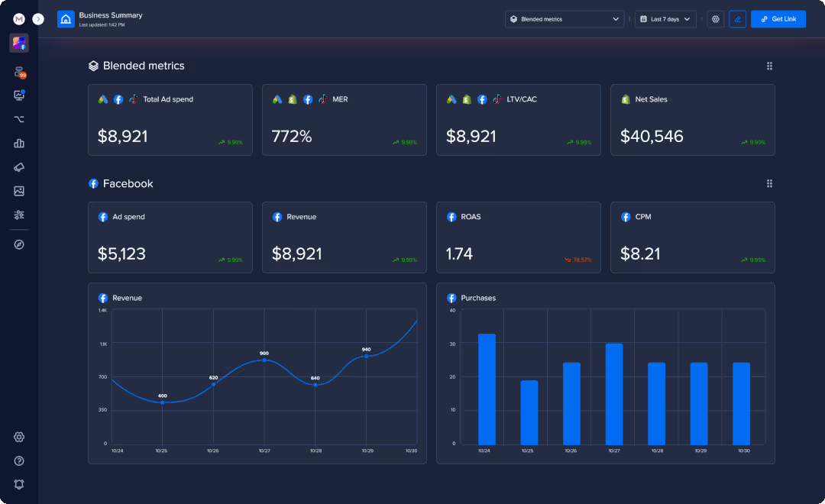Viewport: 825px width, 504px height.
Task: Click the Revenue chart title
Action: [x=127, y=299]
